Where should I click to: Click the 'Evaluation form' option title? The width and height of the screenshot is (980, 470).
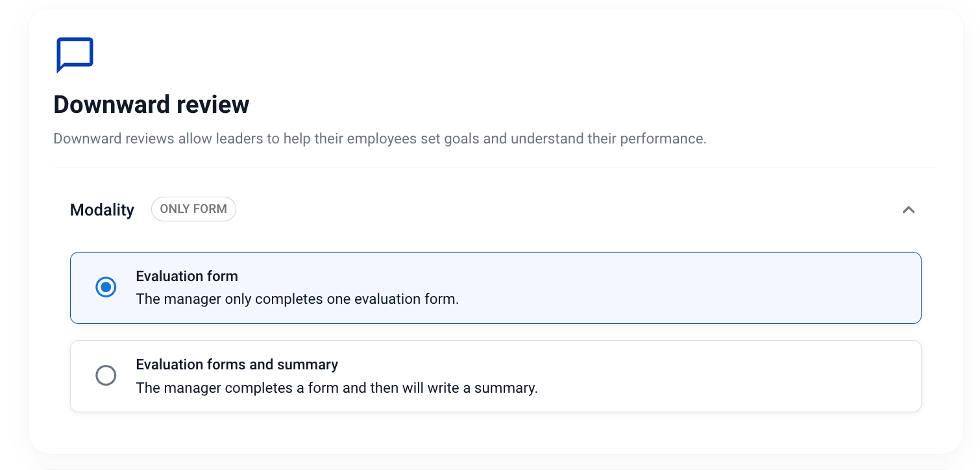pos(187,277)
